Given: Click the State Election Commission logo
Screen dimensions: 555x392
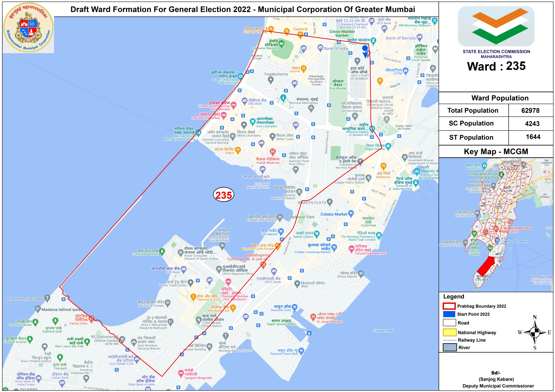Looking at the screenshot, I should pyautogui.click(x=496, y=26).
